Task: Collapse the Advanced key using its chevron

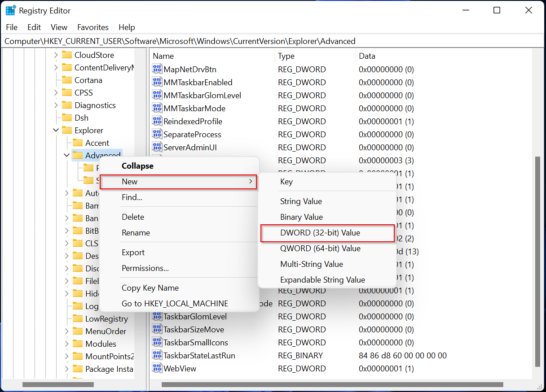Action: [x=66, y=155]
